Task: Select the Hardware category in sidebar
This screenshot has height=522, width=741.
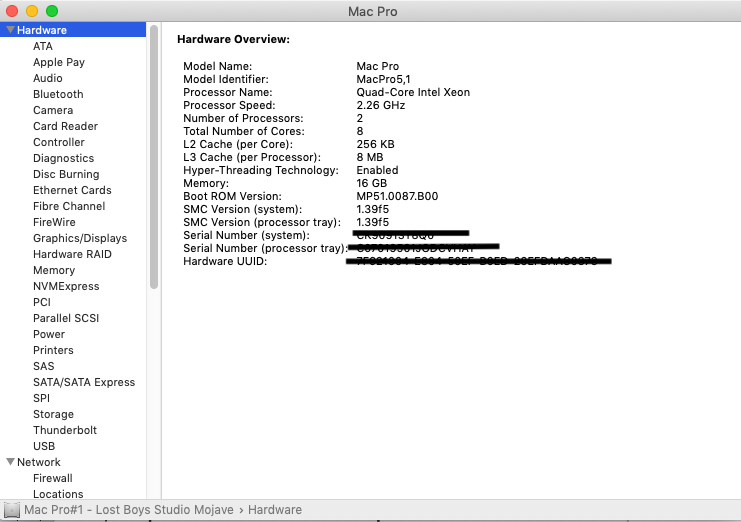Action: [x=73, y=30]
